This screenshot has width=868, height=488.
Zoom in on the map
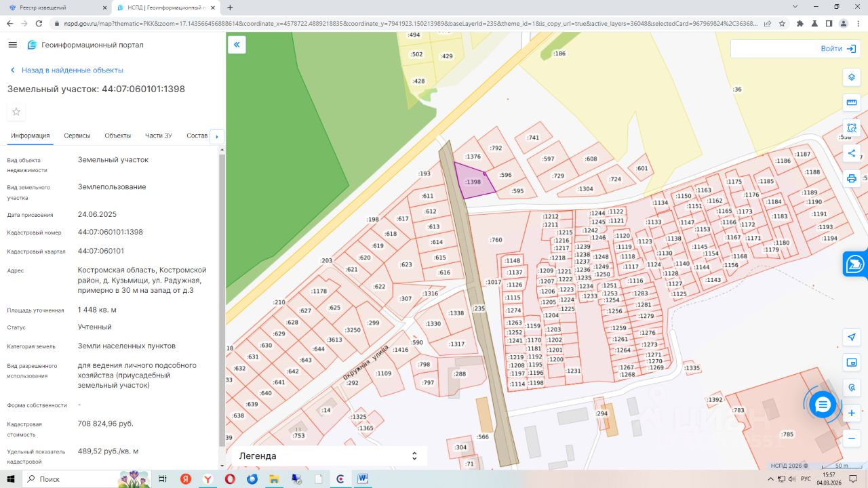coord(852,413)
